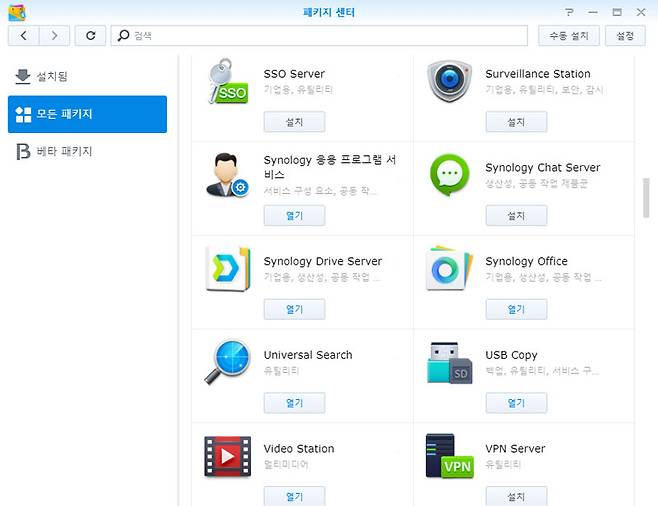Click the Video Station title text

pos(299,449)
